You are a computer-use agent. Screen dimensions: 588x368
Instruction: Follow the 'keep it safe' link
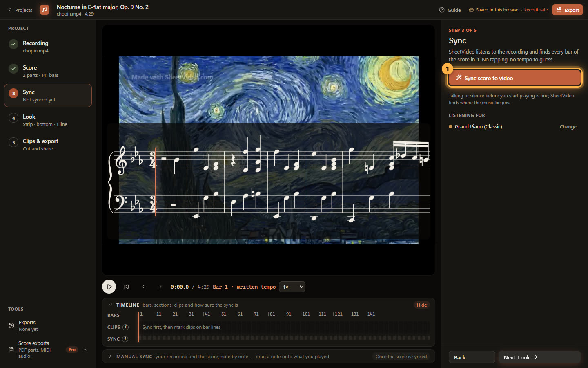tap(536, 10)
